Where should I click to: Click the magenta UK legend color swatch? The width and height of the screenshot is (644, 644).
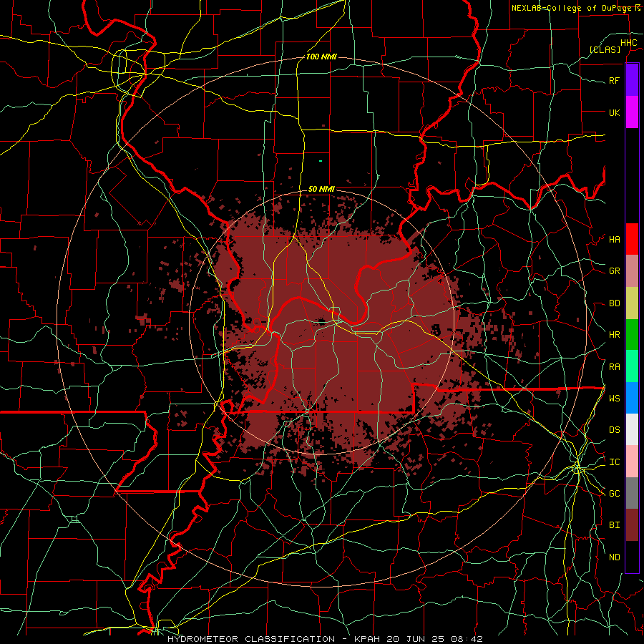click(632, 112)
